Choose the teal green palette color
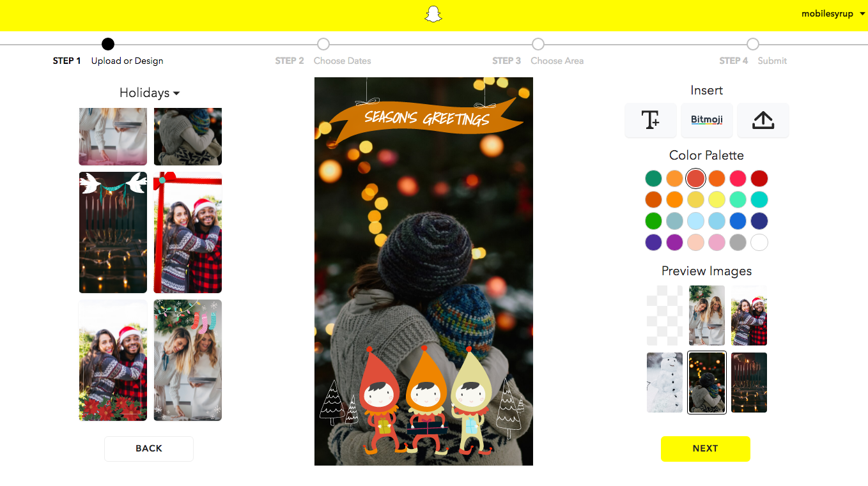 click(653, 179)
